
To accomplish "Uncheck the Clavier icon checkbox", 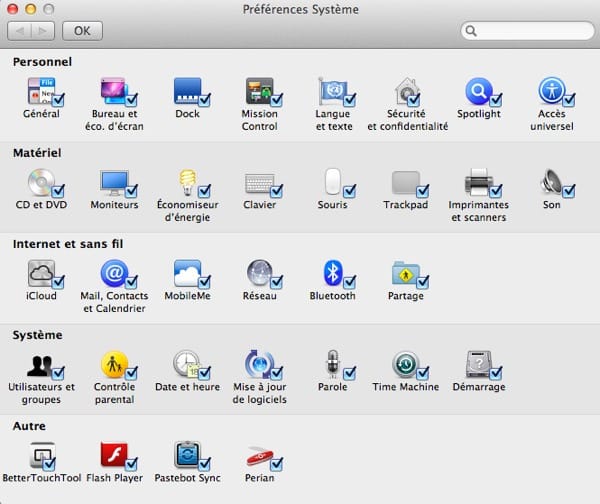I will coord(277,191).
